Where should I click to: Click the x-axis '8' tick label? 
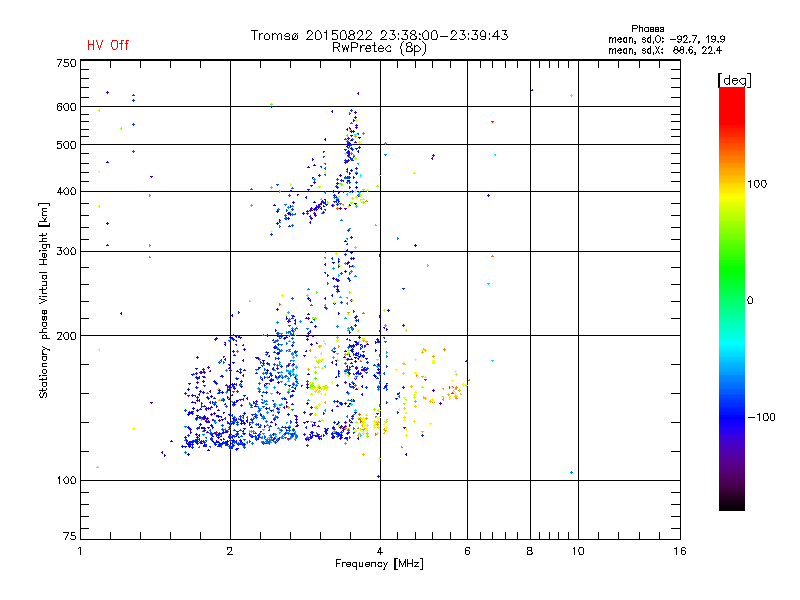coord(530,551)
